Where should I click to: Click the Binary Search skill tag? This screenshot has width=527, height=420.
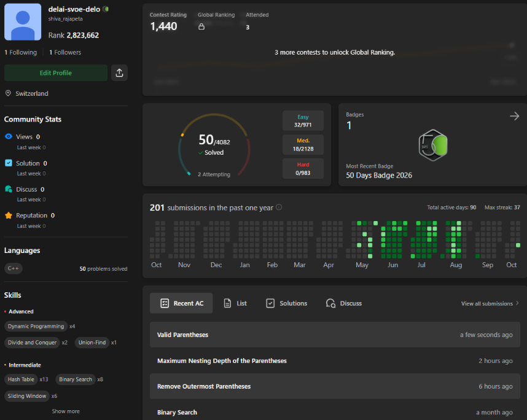click(76, 379)
